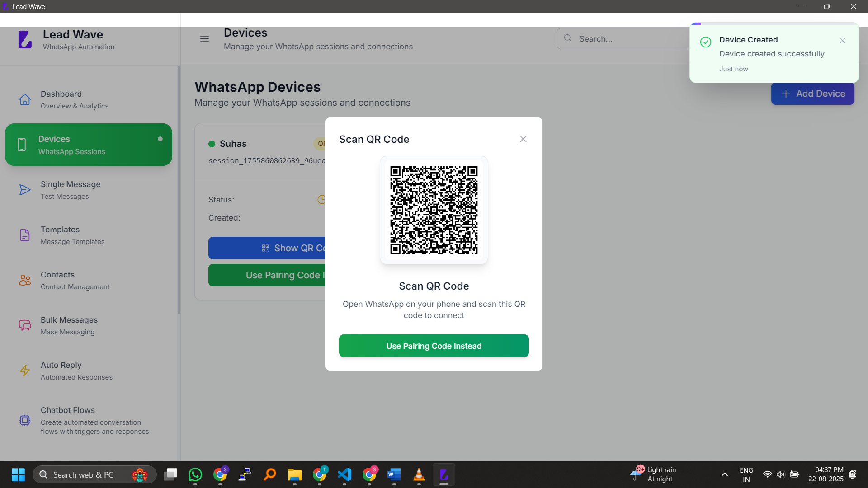Show hidden system tray icons chevron
This screenshot has width=868, height=488.
(x=725, y=474)
